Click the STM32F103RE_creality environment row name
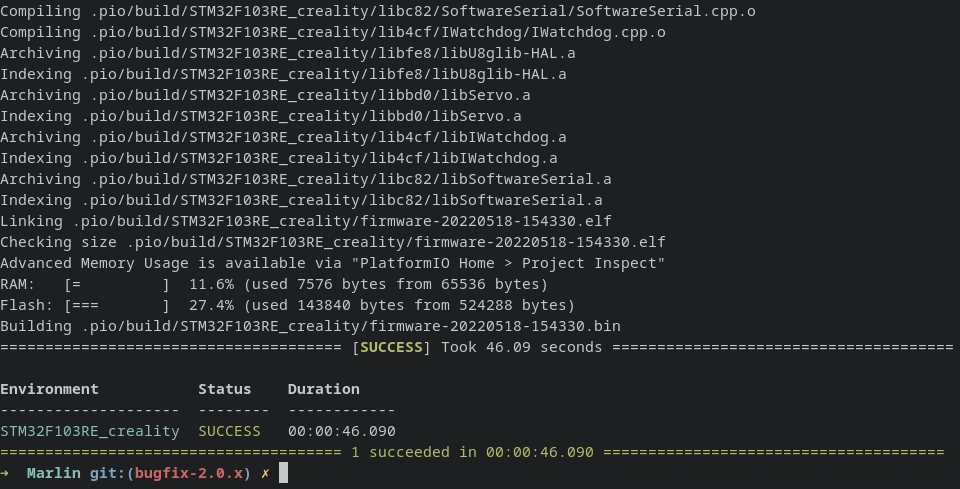Image resolution: width=960 pixels, height=489 pixels. coord(90,431)
